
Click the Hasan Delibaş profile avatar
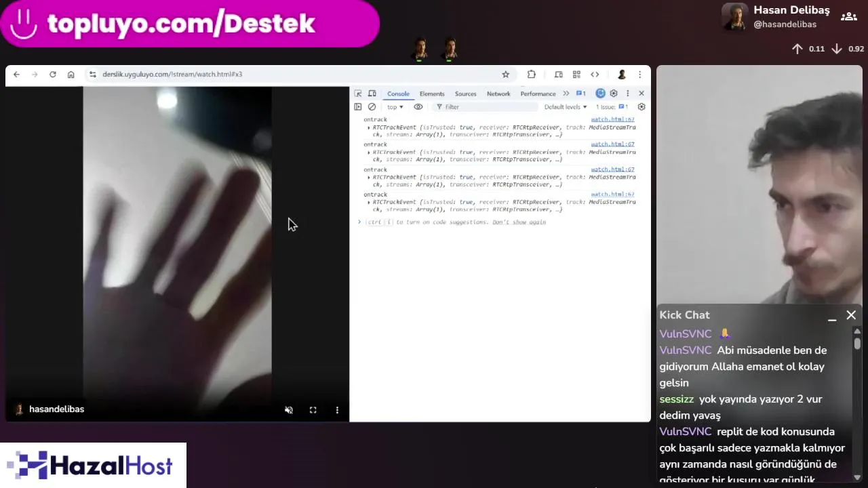pos(734,17)
